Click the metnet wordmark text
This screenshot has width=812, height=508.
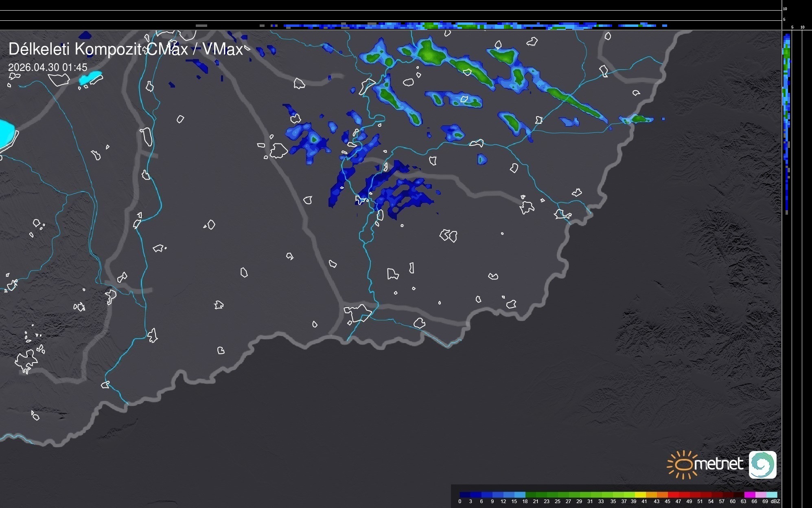pos(718,464)
